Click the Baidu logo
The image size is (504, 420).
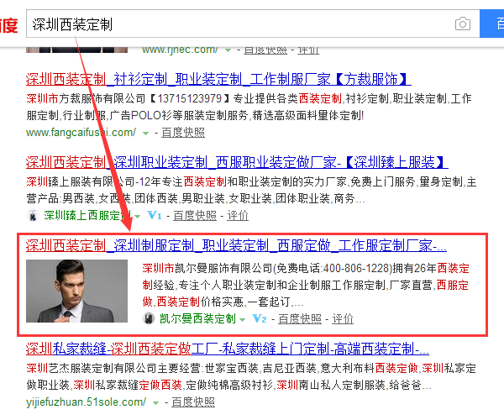8,25
